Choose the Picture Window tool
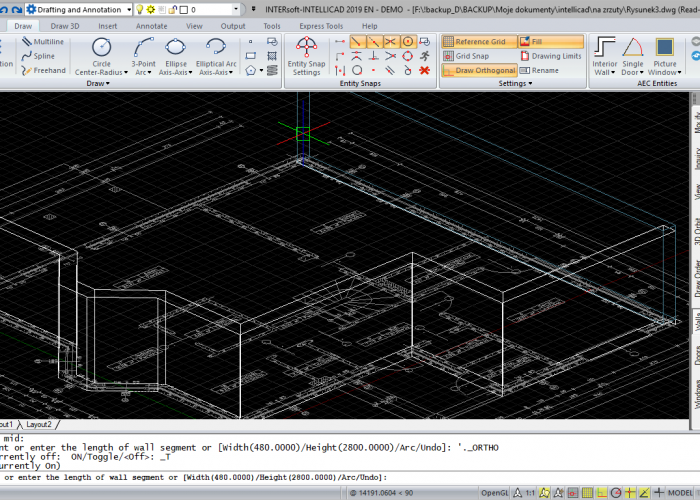700x500 pixels. pos(664,56)
